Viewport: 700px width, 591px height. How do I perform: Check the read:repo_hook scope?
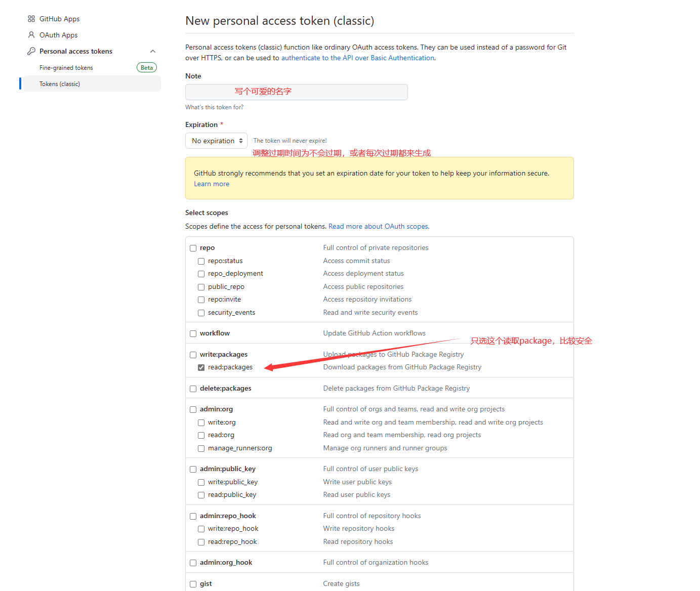[201, 542]
